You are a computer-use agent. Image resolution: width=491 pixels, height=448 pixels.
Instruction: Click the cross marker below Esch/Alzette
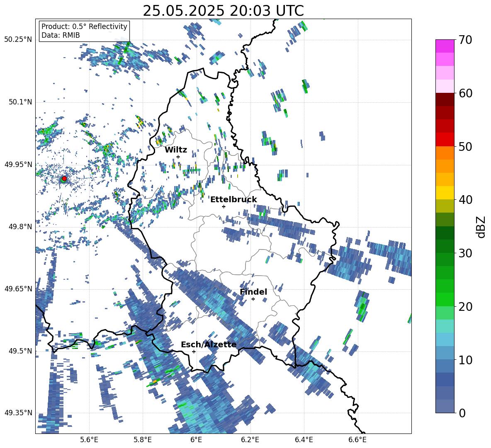coord(194,351)
